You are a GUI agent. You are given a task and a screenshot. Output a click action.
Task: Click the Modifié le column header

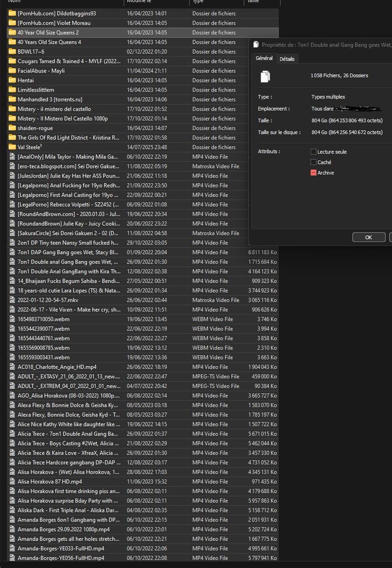click(x=139, y=2)
